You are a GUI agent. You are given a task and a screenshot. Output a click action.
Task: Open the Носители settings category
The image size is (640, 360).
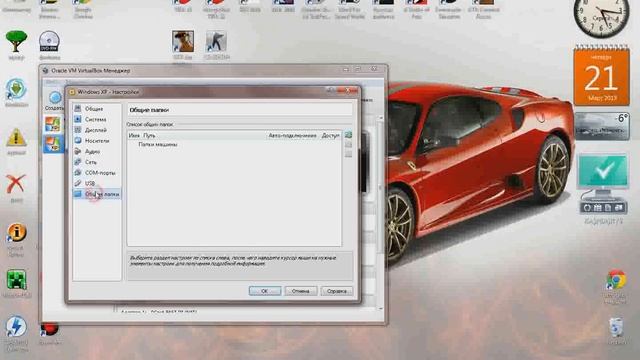pyautogui.click(x=96, y=140)
